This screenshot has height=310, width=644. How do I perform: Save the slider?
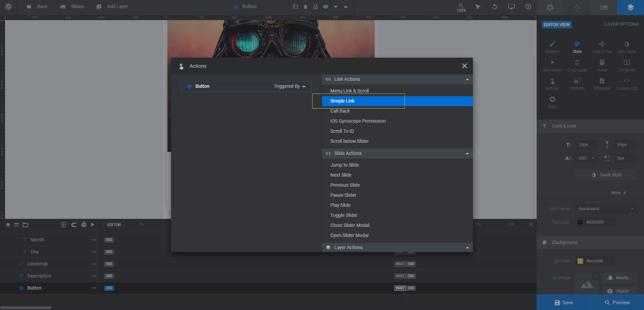point(563,303)
